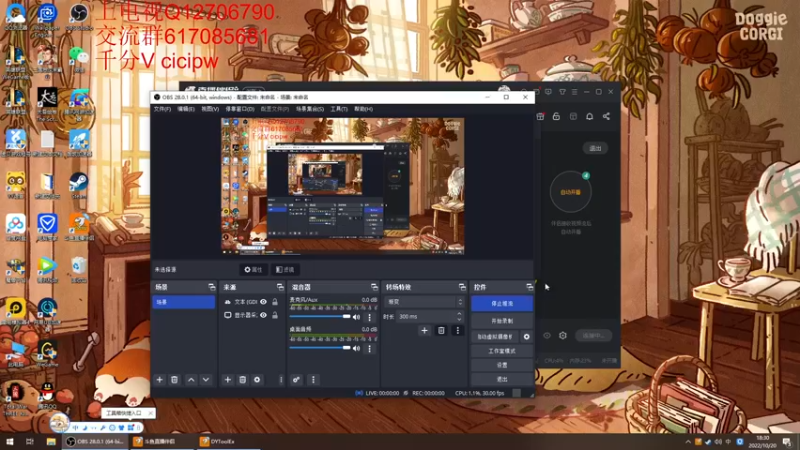
Task: Open 帮助(H) menu in OBS
Action: point(363,109)
